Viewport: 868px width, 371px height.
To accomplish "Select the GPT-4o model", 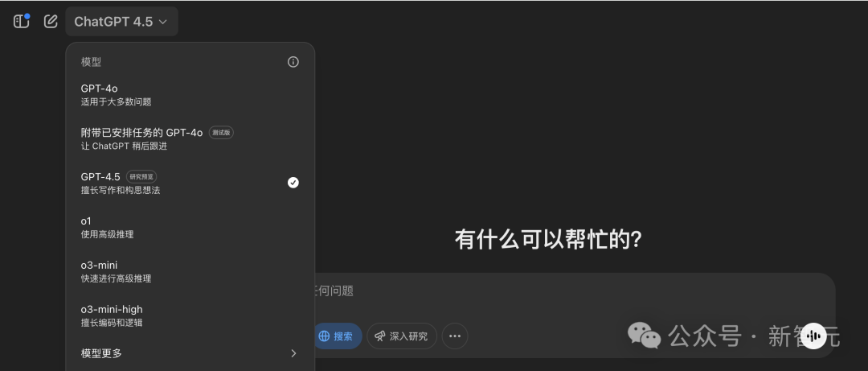I will 190,95.
